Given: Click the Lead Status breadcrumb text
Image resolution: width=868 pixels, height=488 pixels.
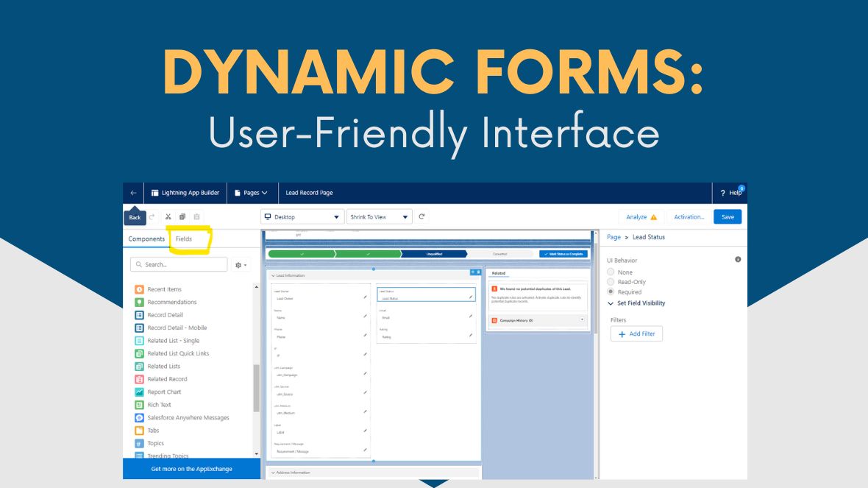Looking at the screenshot, I should [x=649, y=237].
